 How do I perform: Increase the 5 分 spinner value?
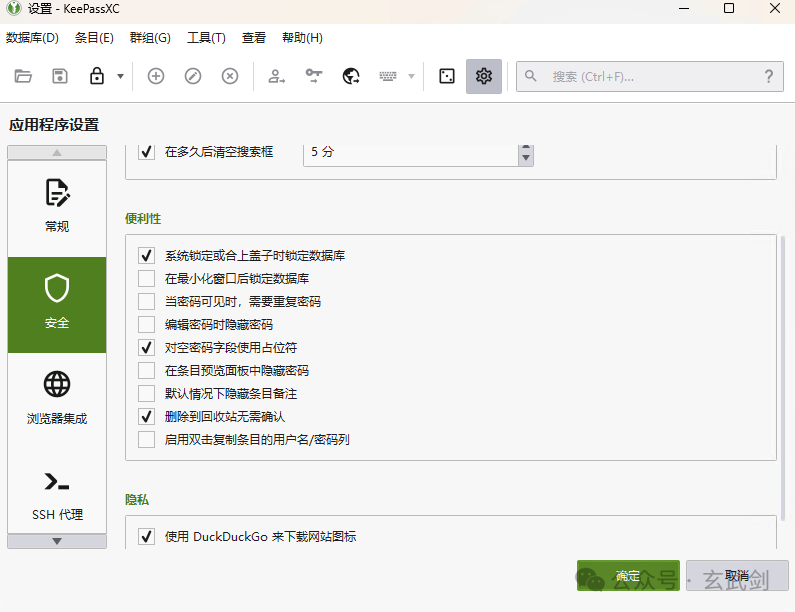[x=526, y=148]
